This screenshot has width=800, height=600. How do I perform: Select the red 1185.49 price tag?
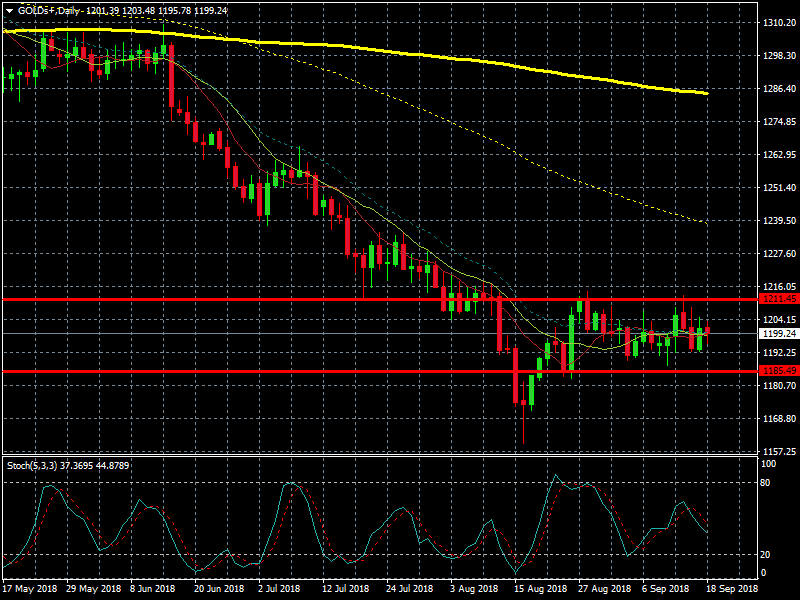tap(777, 371)
